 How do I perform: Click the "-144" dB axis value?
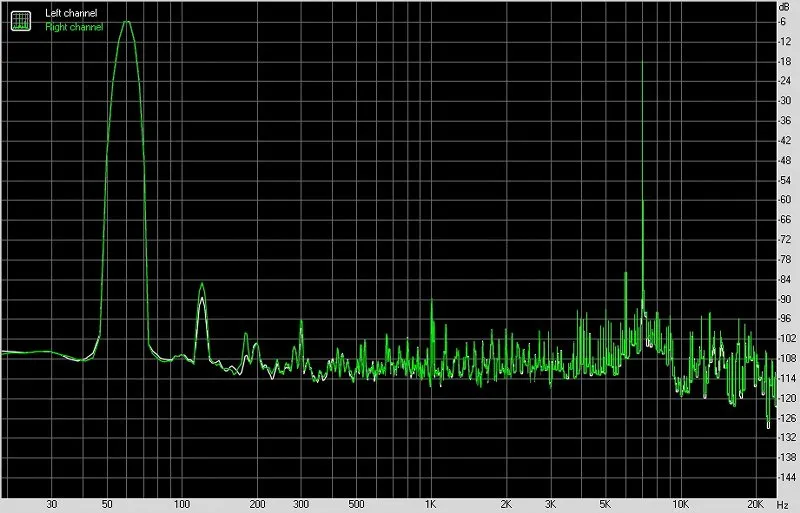pos(787,477)
